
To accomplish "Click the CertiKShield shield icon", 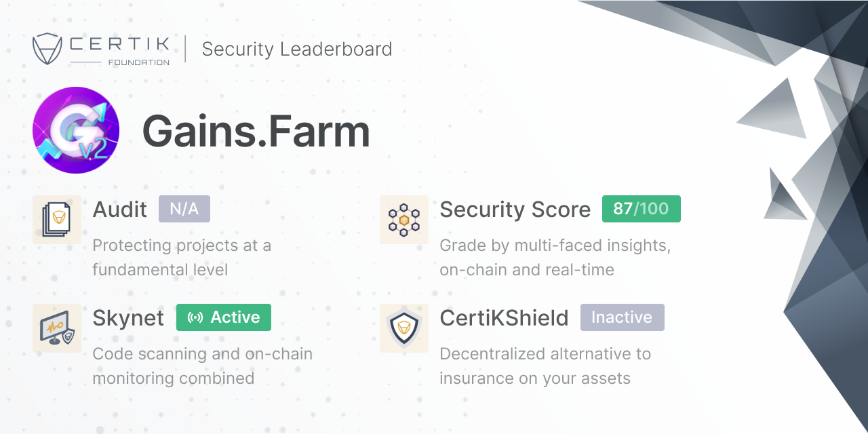I will [x=404, y=328].
